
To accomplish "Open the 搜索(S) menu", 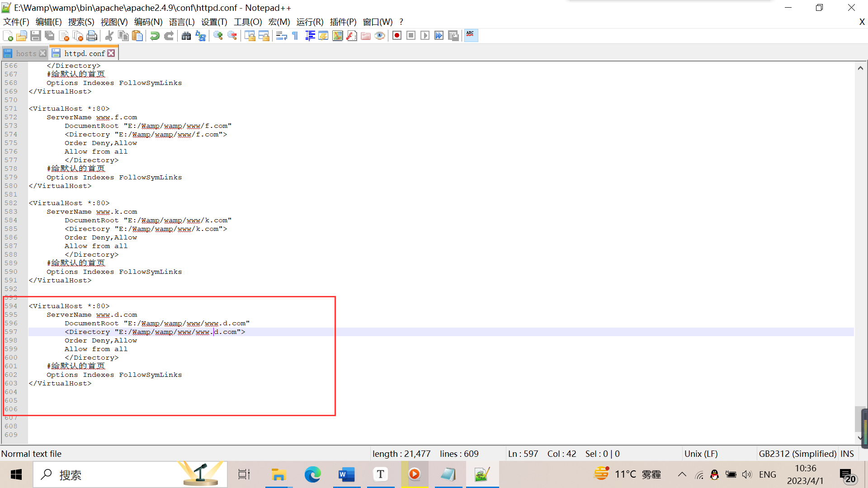I will (x=81, y=22).
